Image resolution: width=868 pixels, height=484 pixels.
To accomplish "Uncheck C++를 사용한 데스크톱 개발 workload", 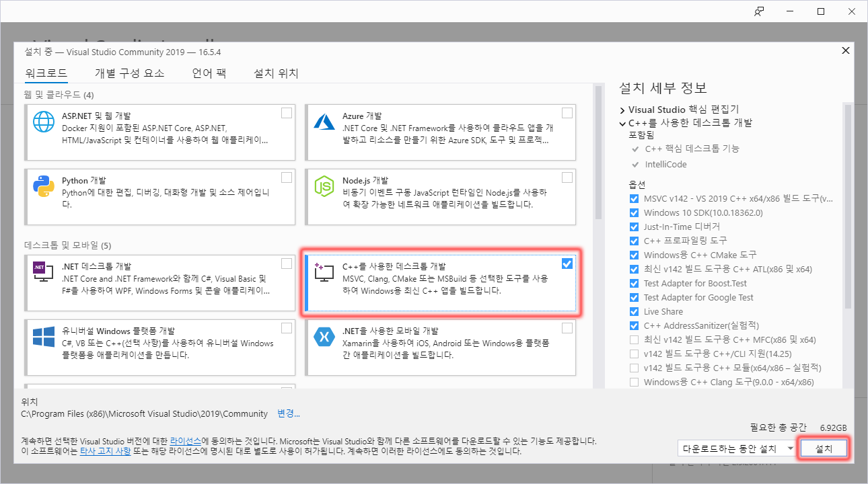I will 567,264.
